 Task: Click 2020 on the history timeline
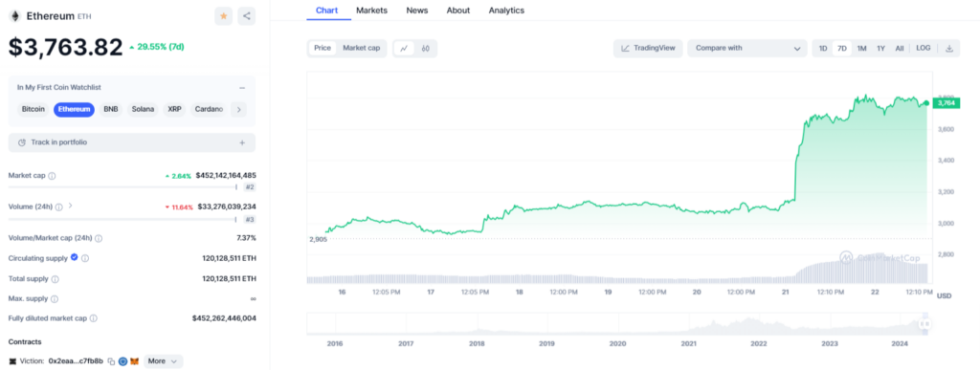tap(617, 344)
